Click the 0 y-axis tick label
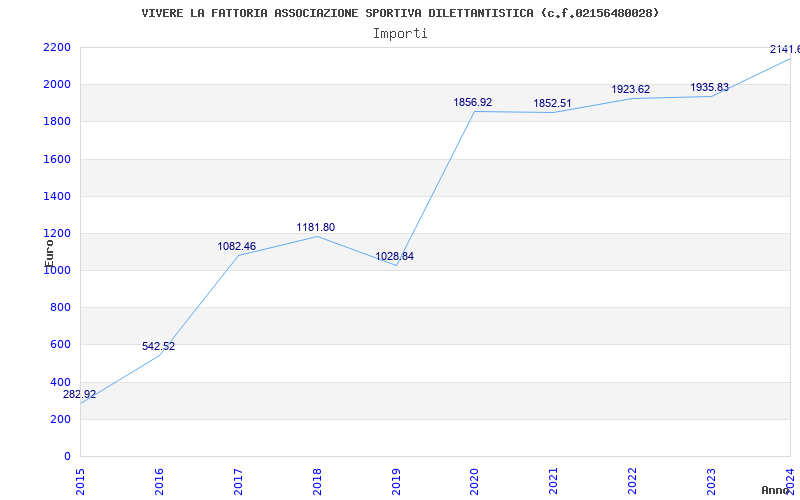This screenshot has width=800, height=500. [x=67, y=457]
